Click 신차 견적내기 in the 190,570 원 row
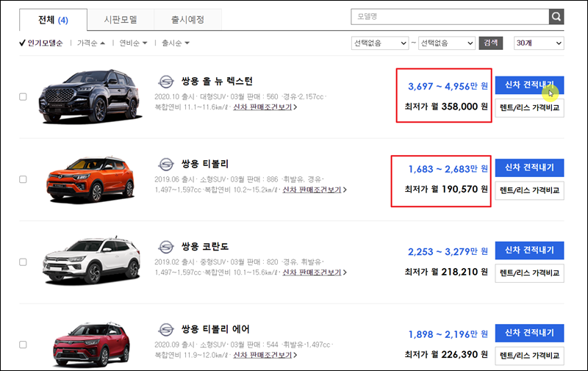Screen dimensions: 588x371 pos(529,168)
